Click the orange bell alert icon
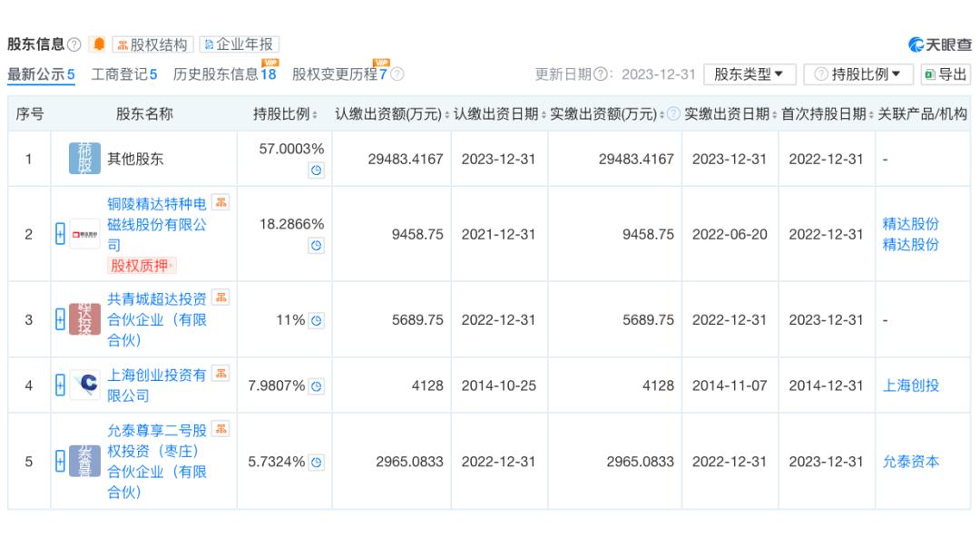Viewport: 980px width, 556px height. tap(98, 44)
